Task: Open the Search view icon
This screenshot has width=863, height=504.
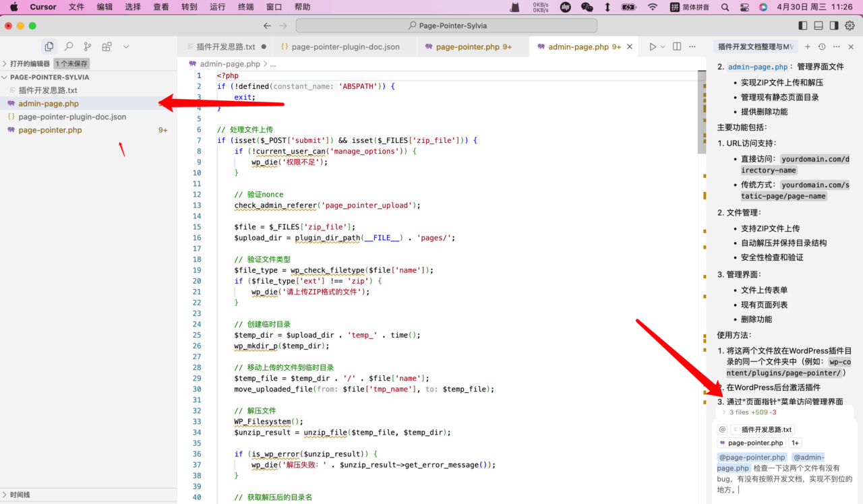Action: (x=69, y=46)
